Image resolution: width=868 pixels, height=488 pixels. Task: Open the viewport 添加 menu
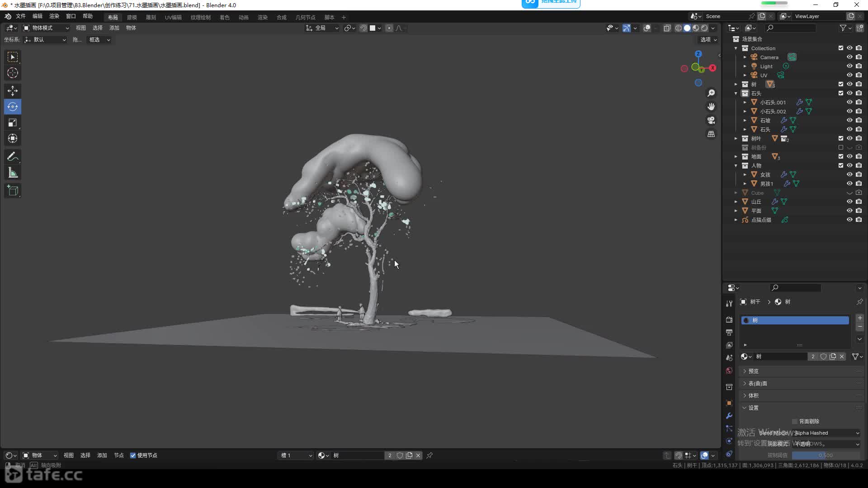pyautogui.click(x=114, y=28)
